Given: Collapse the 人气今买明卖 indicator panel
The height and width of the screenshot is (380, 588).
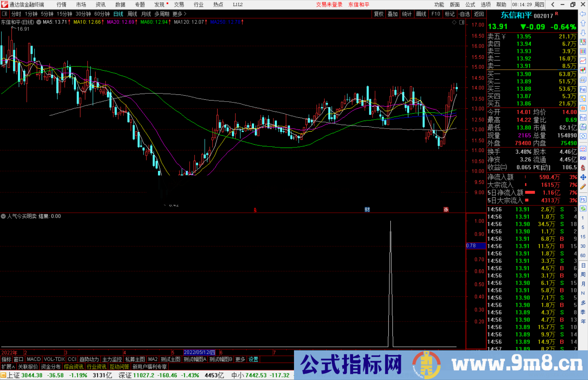Looking at the screenshot, I should (3, 216).
